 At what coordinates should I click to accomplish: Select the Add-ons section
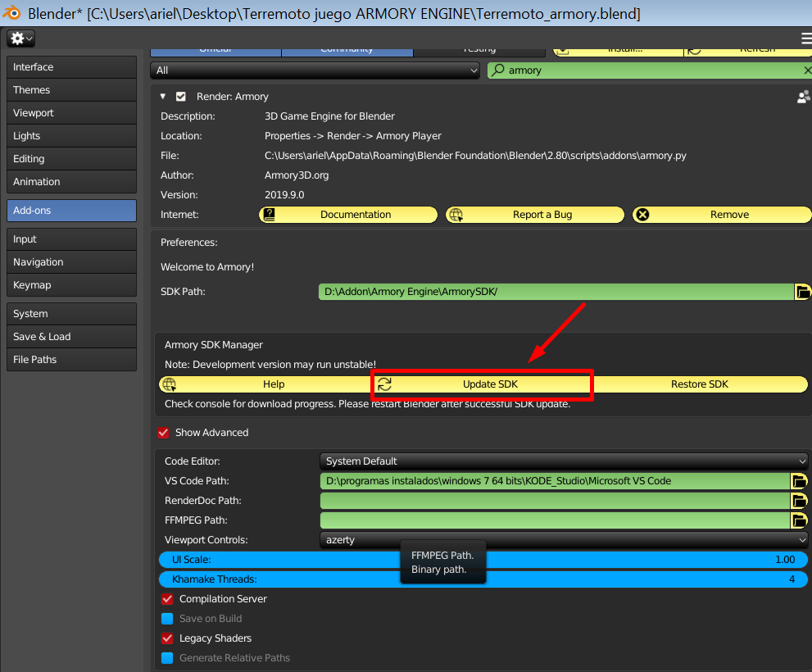click(x=71, y=211)
